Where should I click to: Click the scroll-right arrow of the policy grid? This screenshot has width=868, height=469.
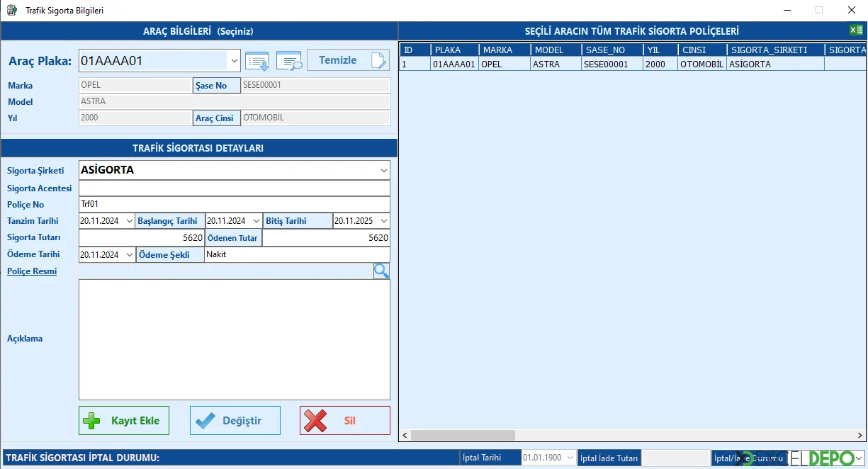click(x=861, y=435)
